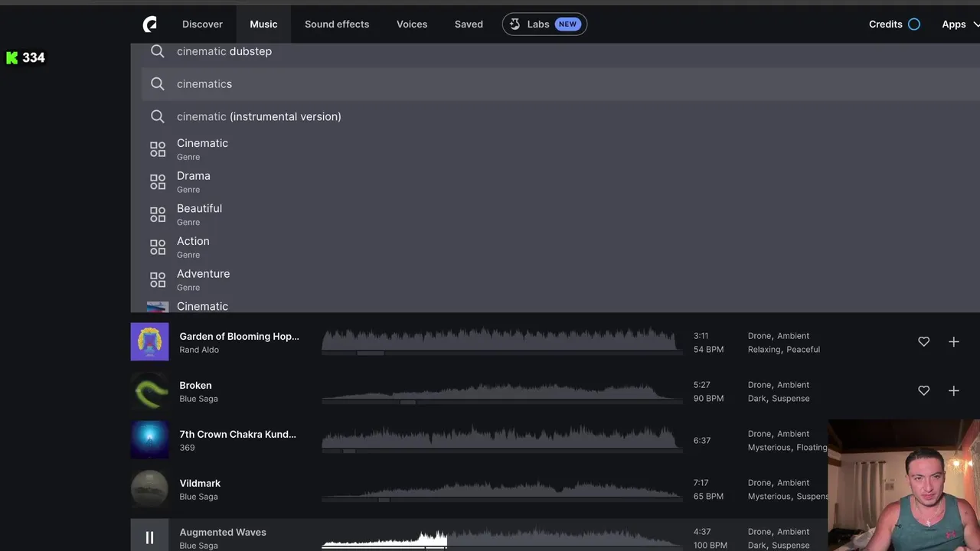The image size is (980, 551).
Task: Select cinematic (instrumental version) suggestion
Action: point(259,116)
